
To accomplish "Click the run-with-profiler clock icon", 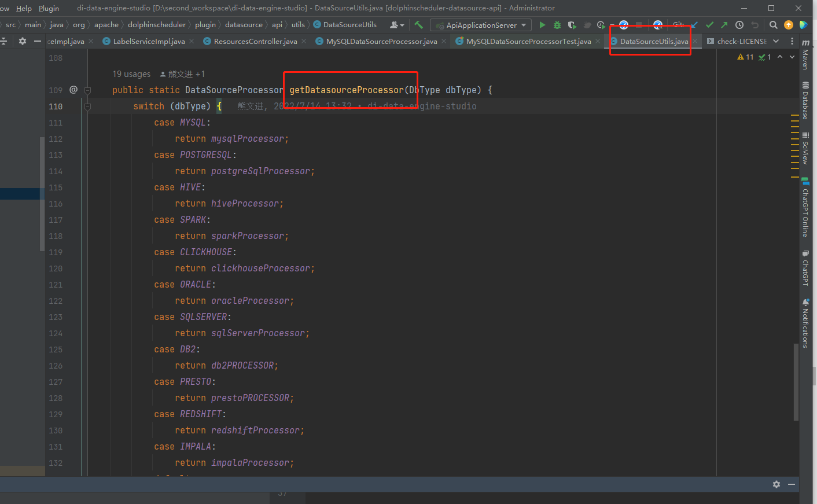I will (x=601, y=25).
